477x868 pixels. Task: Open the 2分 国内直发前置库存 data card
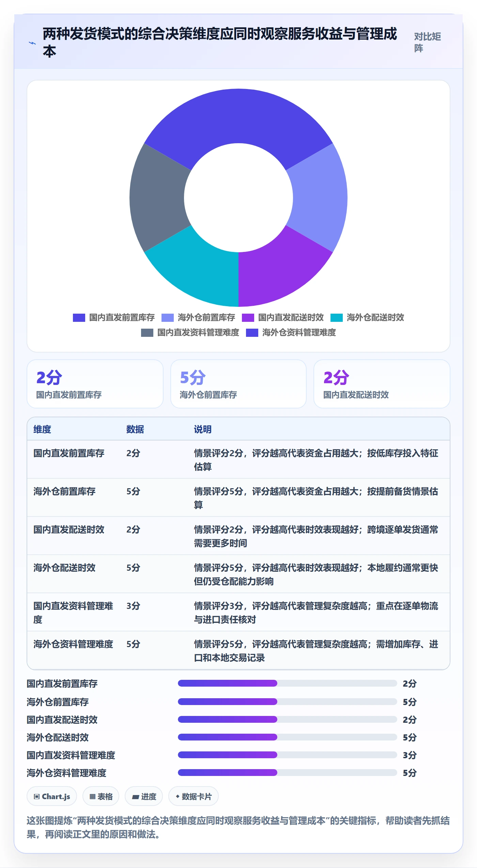[95, 384]
